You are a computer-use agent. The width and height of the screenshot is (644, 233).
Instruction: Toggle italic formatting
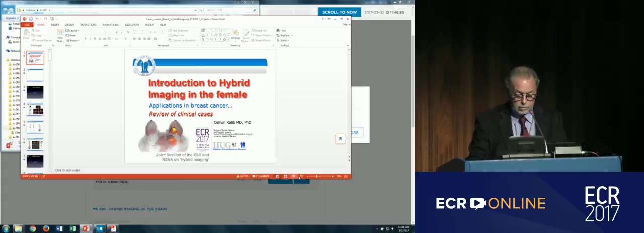click(90, 39)
